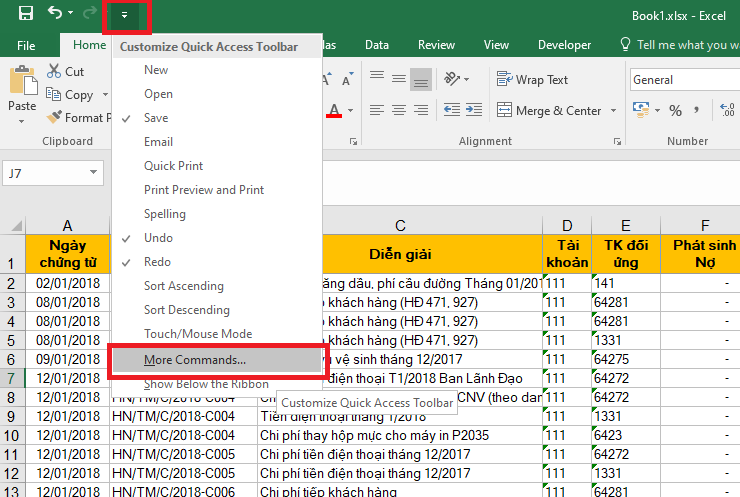Select Show Below the Ribbon option
The width and height of the screenshot is (740, 497).
(x=206, y=384)
